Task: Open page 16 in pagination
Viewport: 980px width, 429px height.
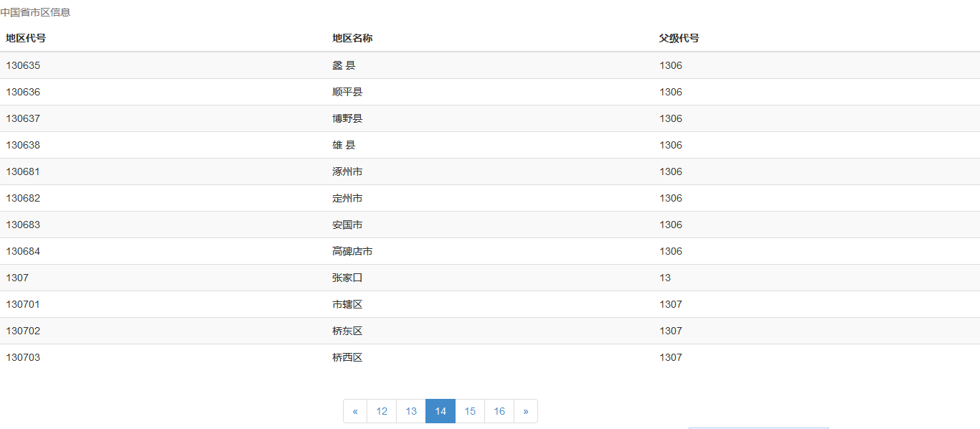Action: tap(499, 411)
